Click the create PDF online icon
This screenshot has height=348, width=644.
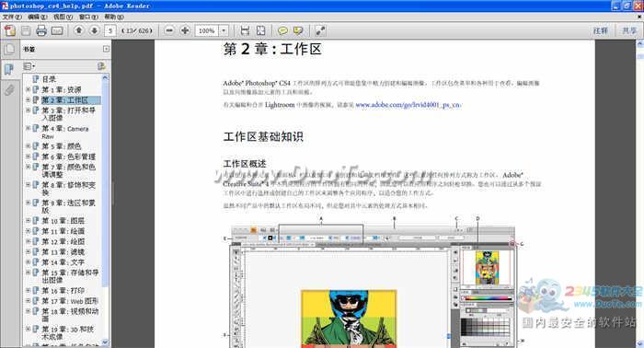click(x=9, y=30)
